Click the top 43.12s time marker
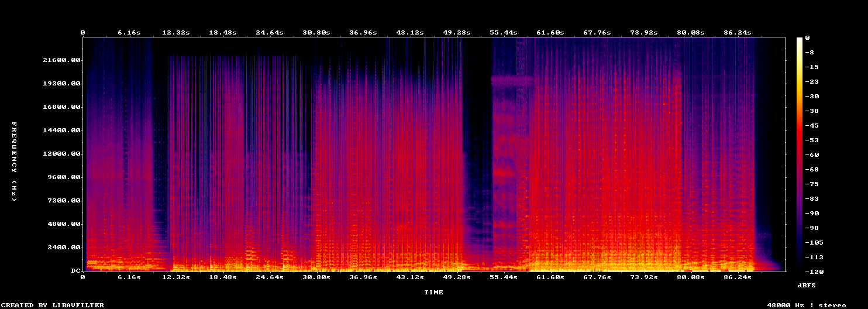 tap(409, 32)
